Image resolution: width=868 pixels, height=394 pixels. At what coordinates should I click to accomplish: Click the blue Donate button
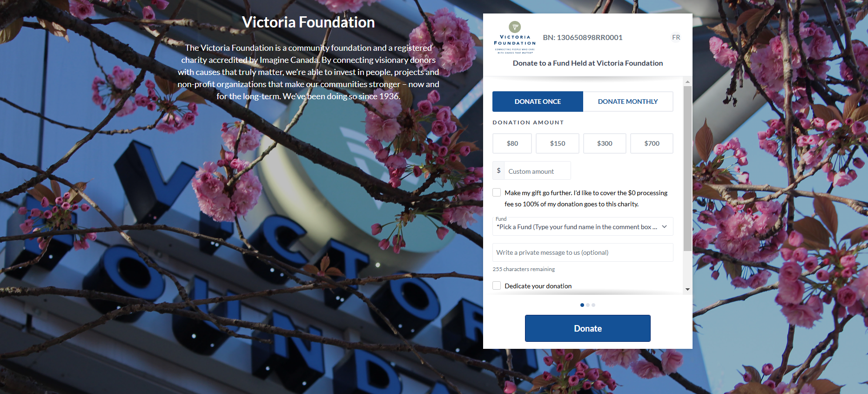pos(588,328)
